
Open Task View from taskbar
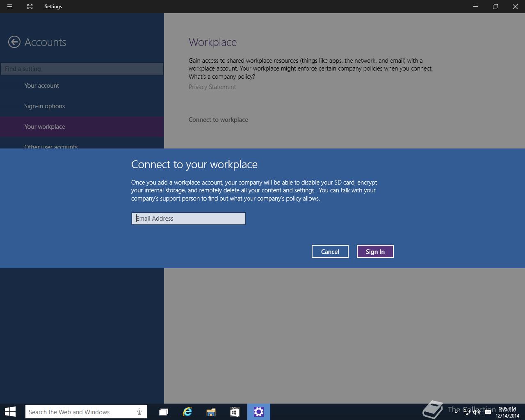tap(164, 412)
